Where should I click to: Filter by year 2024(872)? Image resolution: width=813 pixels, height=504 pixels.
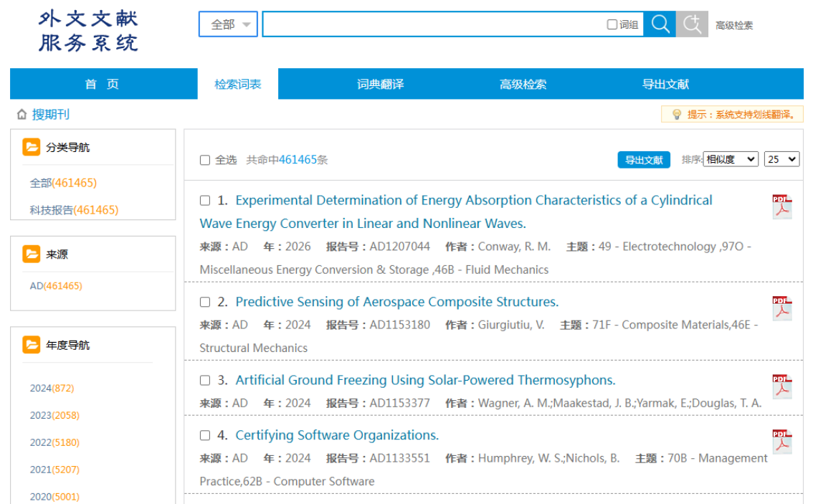click(x=52, y=389)
